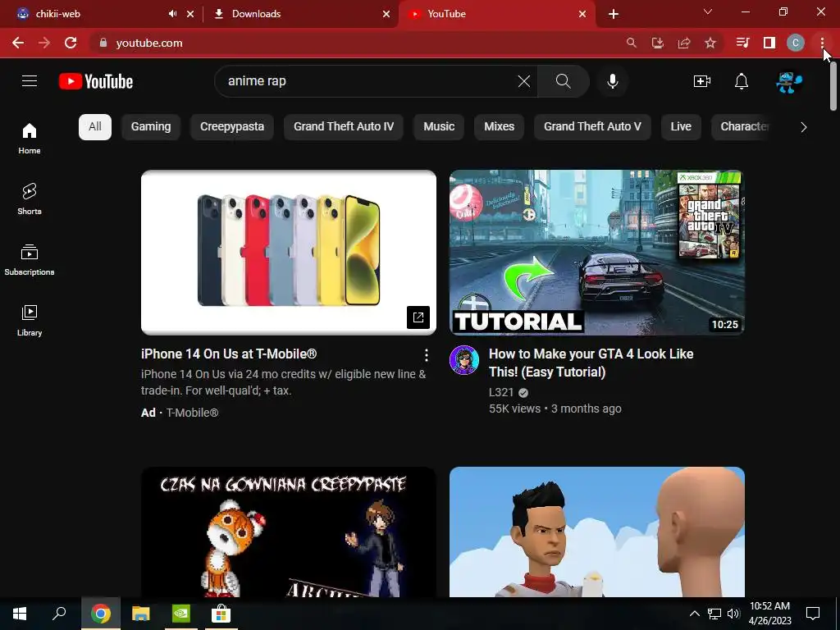
Task: Click the T-Mobile advertiser name
Action: coord(192,413)
